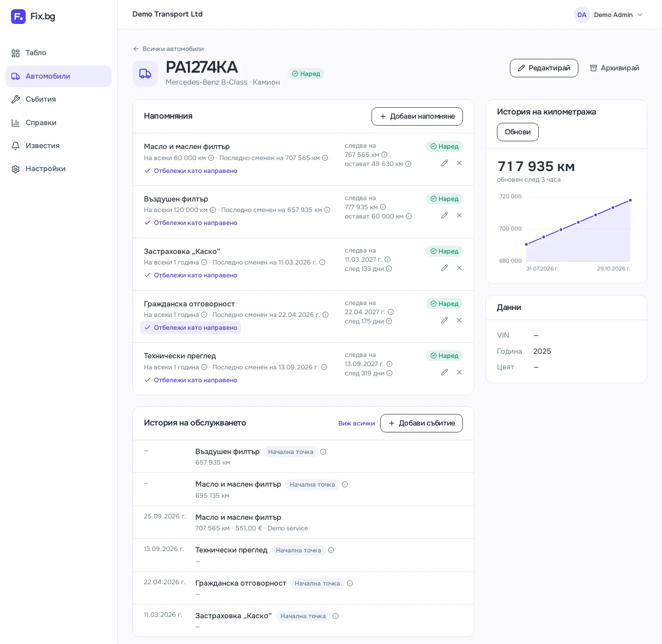Click the truck vehicle icon by PA1274KA
The height and width of the screenshot is (644, 662).
click(145, 74)
